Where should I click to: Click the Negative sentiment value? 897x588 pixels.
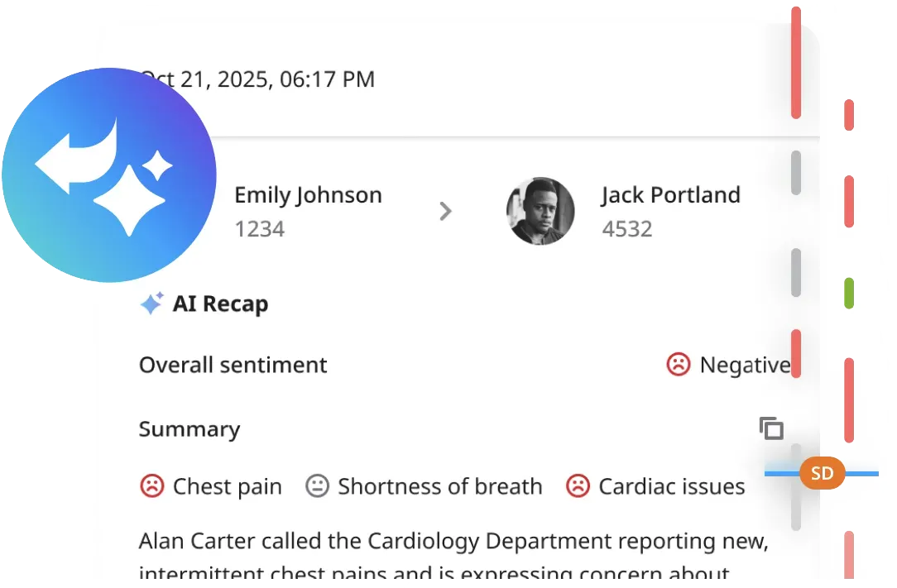pyautogui.click(x=746, y=365)
